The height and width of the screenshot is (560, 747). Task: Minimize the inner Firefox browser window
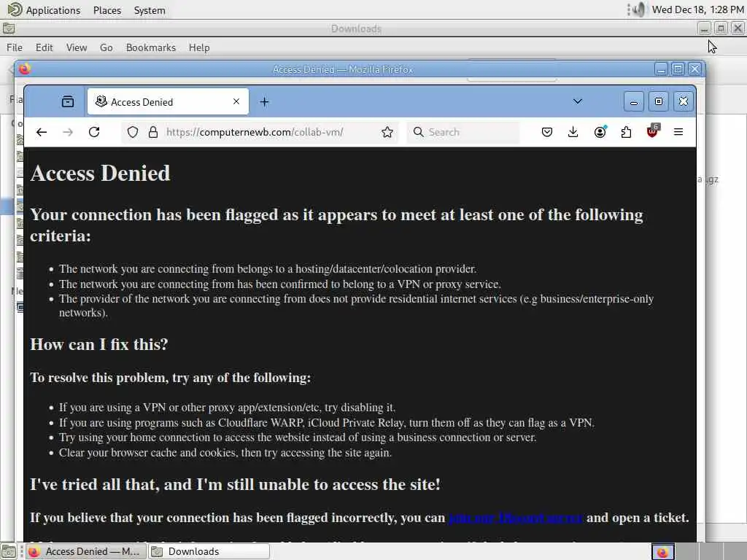click(634, 101)
